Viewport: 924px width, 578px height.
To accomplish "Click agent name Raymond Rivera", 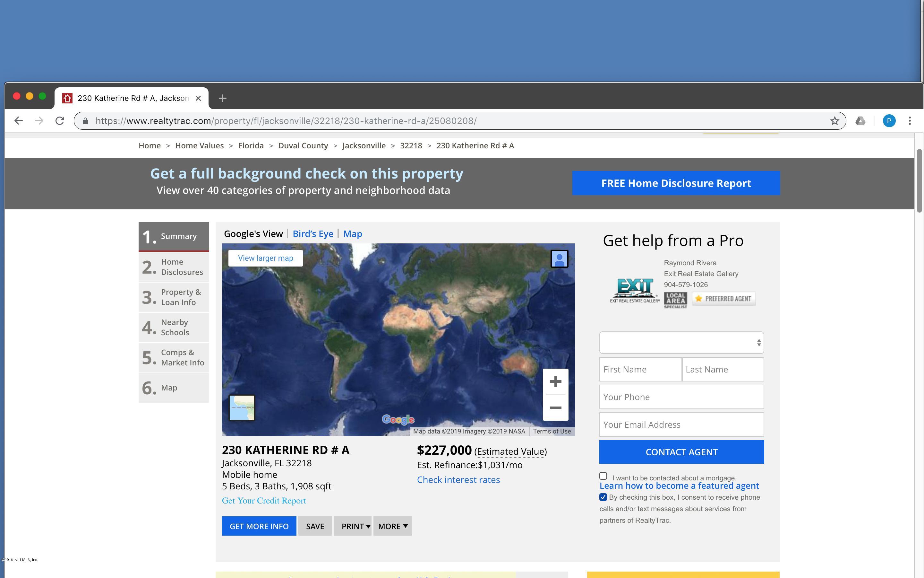I will [690, 263].
